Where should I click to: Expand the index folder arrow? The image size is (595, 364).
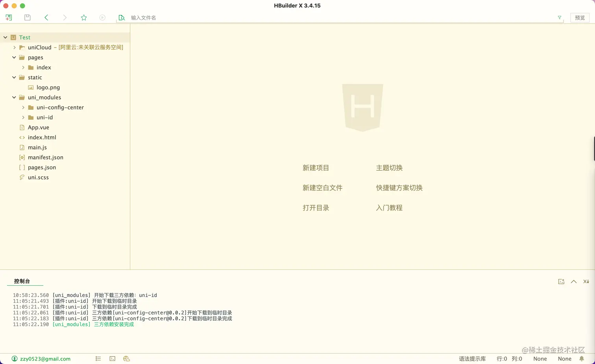pyautogui.click(x=23, y=67)
